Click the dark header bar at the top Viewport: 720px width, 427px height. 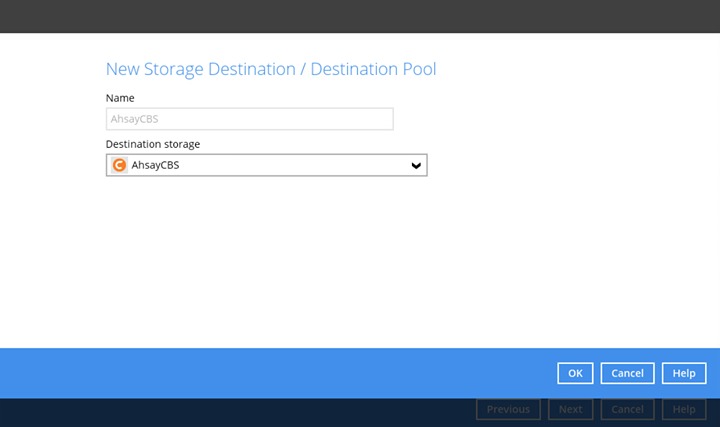tap(360, 16)
